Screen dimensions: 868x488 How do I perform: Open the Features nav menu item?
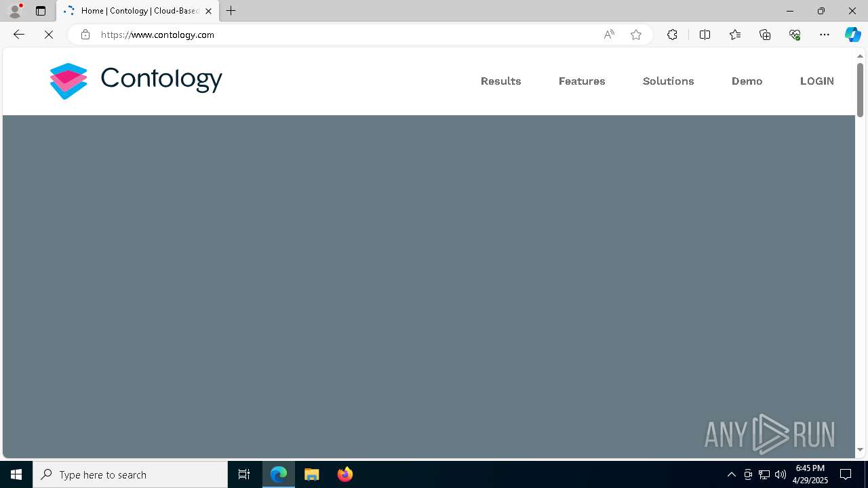coord(582,81)
